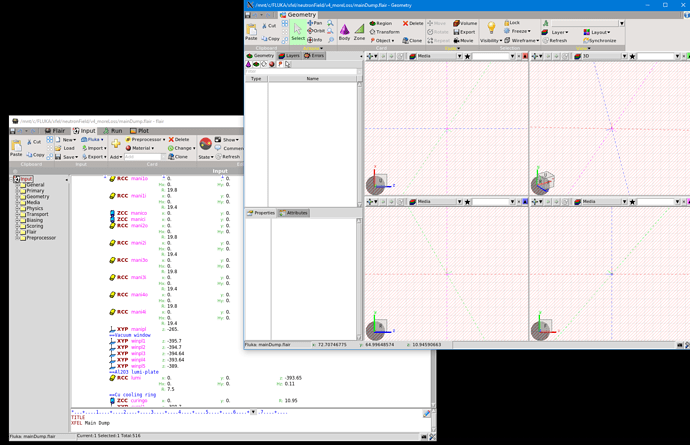Switch to the Errors tab

click(314, 56)
